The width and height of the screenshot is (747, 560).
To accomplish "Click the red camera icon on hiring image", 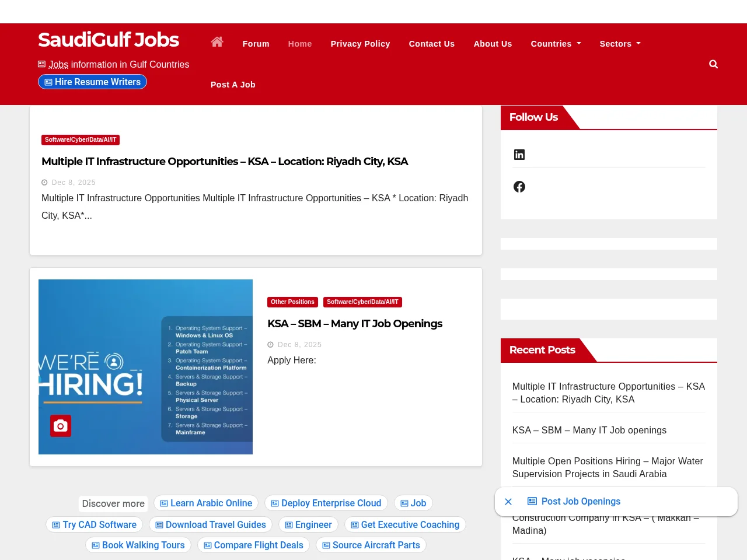I will [61, 426].
